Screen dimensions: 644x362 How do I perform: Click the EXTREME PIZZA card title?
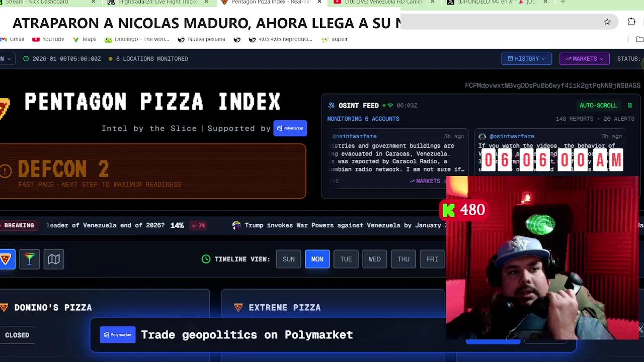[x=284, y=307]
